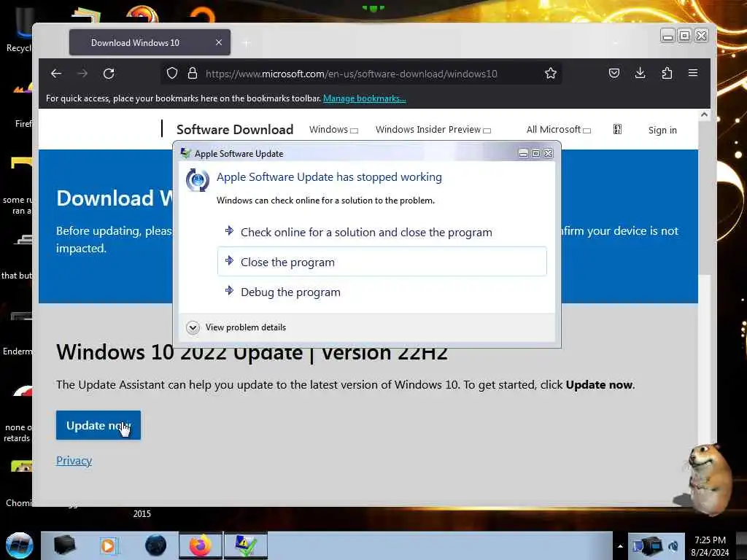The width and height of the screenshot is (747, 560).
Task: Expand the Windows Insider Preview menu
Action: (433, 130)
